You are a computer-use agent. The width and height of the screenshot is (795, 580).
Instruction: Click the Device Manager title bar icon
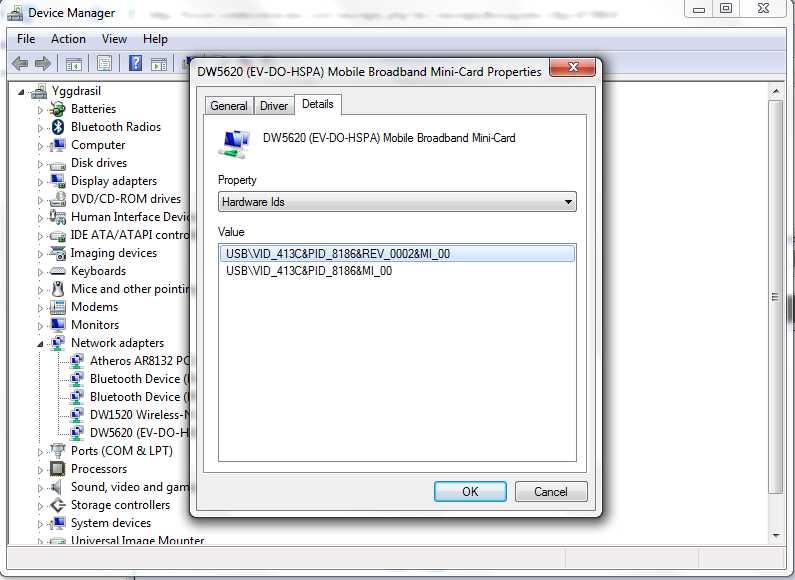(x=15, y=13)
